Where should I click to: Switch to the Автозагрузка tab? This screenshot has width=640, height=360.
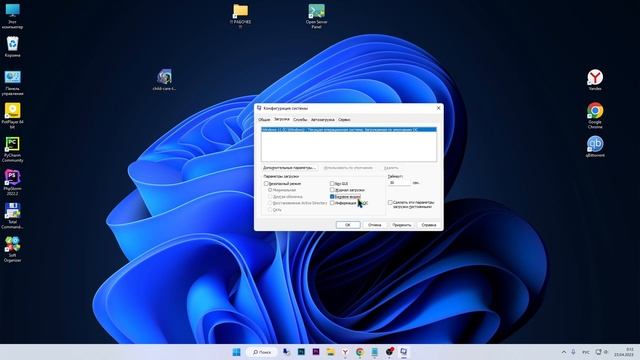[x=322, y=120]
